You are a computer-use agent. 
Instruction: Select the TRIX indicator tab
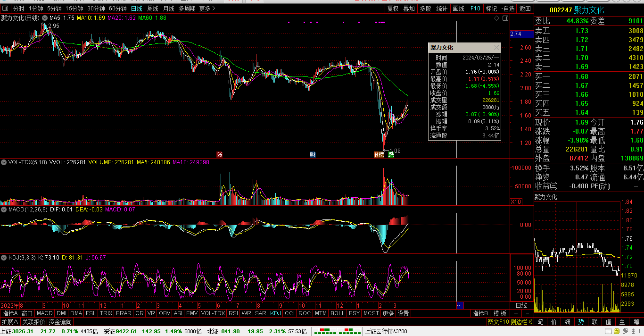click(106, 313)
